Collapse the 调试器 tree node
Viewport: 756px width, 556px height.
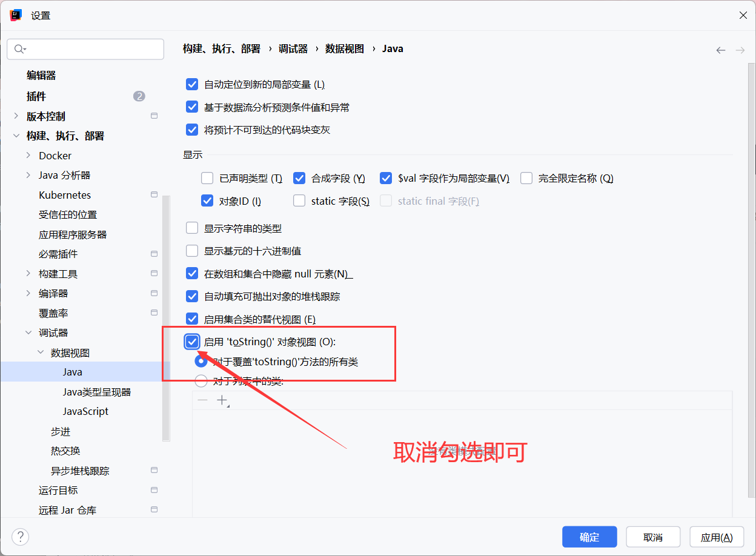point(28,333)
